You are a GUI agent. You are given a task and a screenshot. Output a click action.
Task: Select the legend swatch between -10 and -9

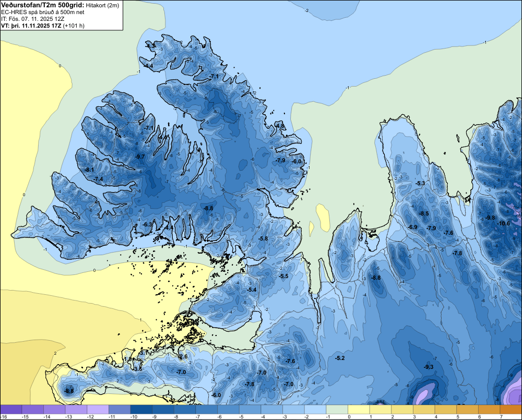(141, 409)
